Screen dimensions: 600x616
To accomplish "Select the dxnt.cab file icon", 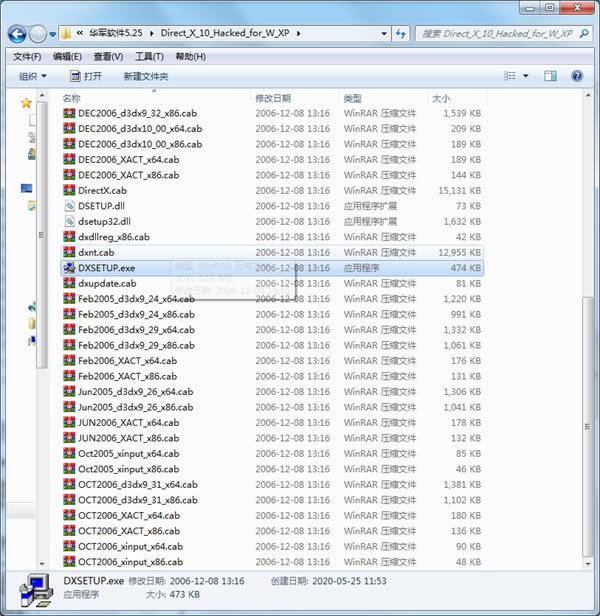I will (x=69, y=252).
